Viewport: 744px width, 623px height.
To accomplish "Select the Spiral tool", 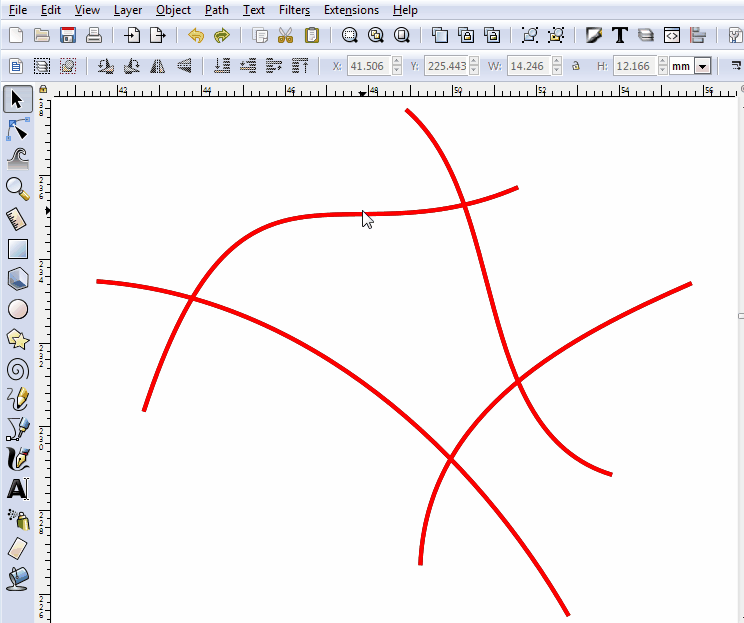I will coord(18,370).
